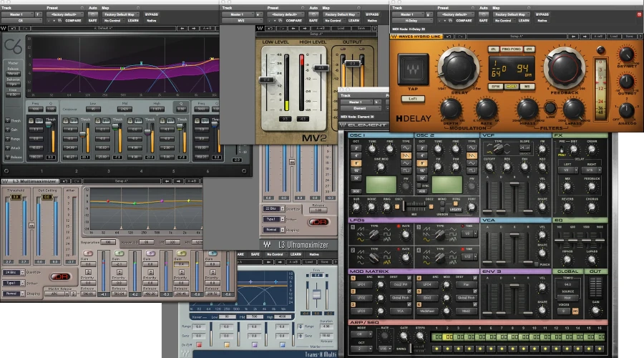Choose the sawtooth waveform icon in Element OSC 2
This screenshot has width=644, height=358.
pos(472,156)
